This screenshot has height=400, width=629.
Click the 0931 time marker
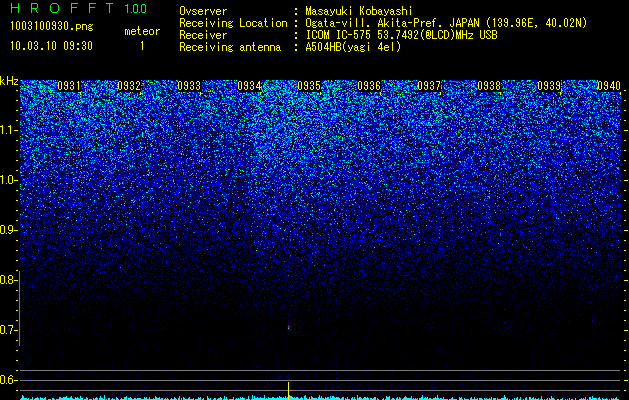[x=69, y=86]
